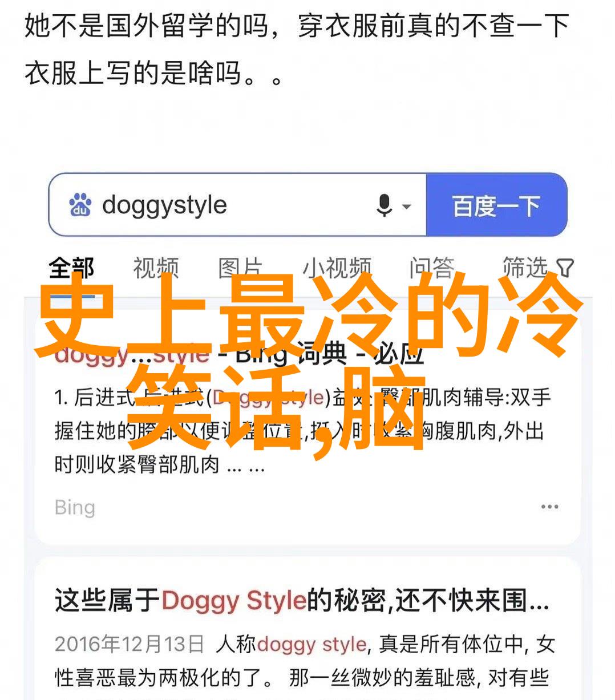Open the 小视频 tab
Screen dimensions: 615x700
(337, 268)
